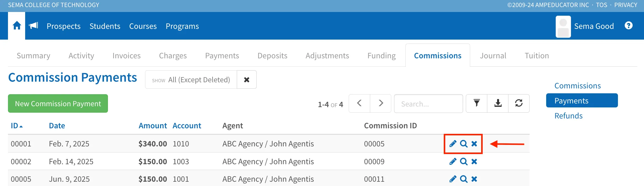Viewport: 644px width, 186px height.
Task: Go to next page of results
Action: (381, 103)
